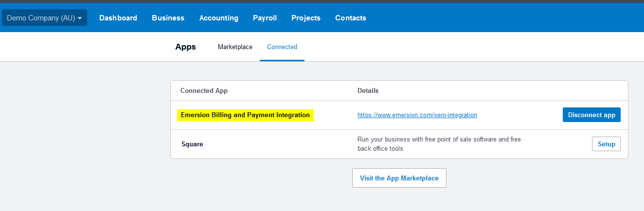Open the Business menu
The height and width of the screenshot is (211, 644).
click(168, 18)
